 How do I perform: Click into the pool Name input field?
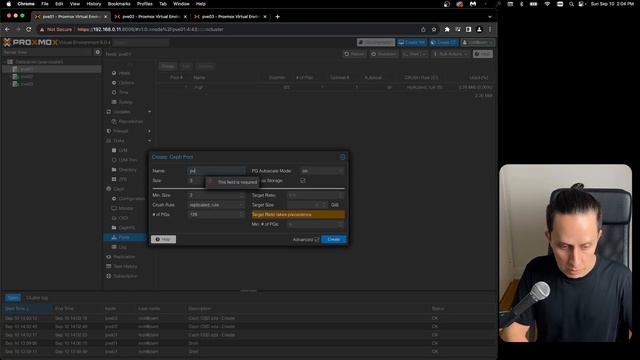coord(216,171)
